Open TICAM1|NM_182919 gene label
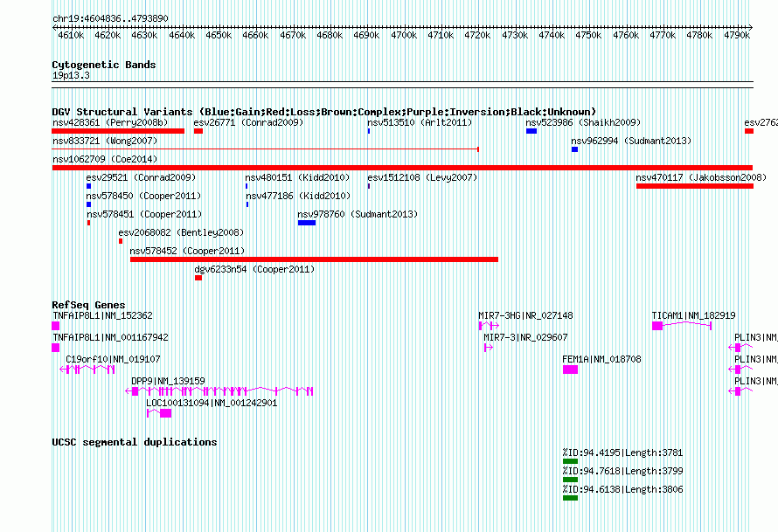778x532 pixels. [x=694, y=316]
